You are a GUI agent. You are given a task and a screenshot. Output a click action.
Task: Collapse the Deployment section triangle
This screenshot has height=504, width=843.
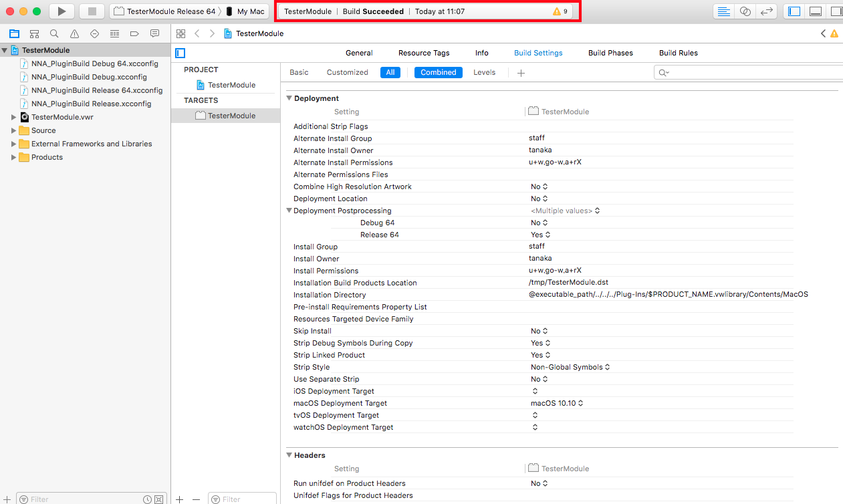click(289, 98)
